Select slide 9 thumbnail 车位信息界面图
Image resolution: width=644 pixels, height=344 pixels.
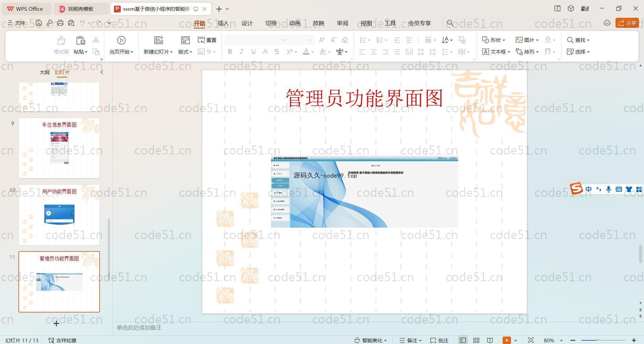coord(59,148)
